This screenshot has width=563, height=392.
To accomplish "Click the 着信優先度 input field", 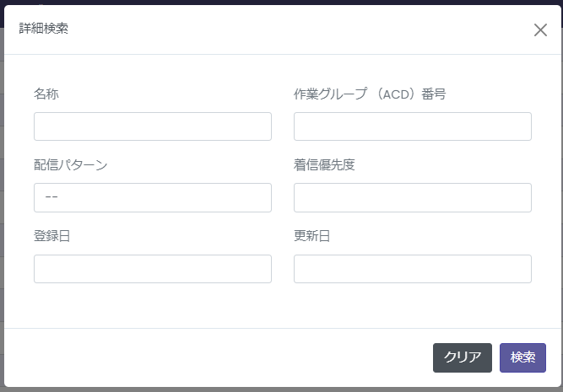I will tap(412, 197).
